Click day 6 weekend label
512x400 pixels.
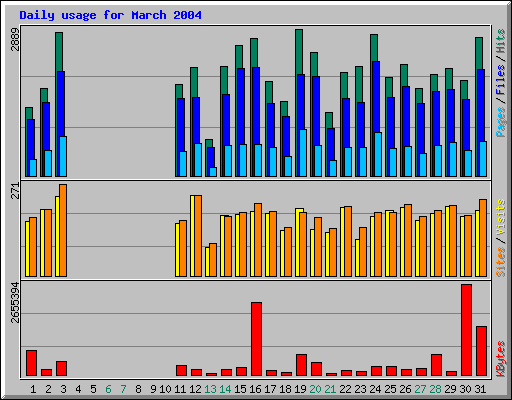108,389
